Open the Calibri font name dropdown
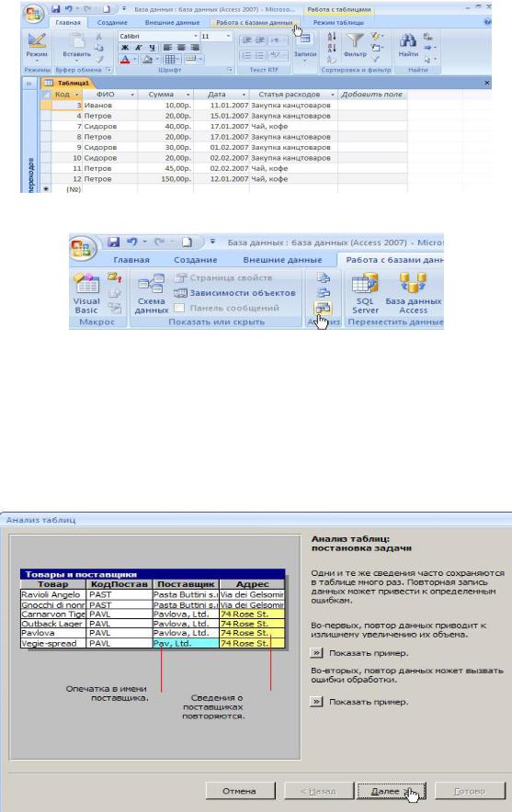The width and height of the screenshot is (512, 812). [x=196, y=36]
